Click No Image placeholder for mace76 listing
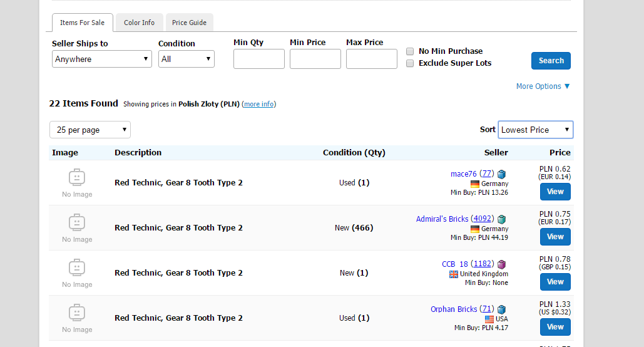The width and height of the screenshot is (644, 347). (x=77, y=183)
